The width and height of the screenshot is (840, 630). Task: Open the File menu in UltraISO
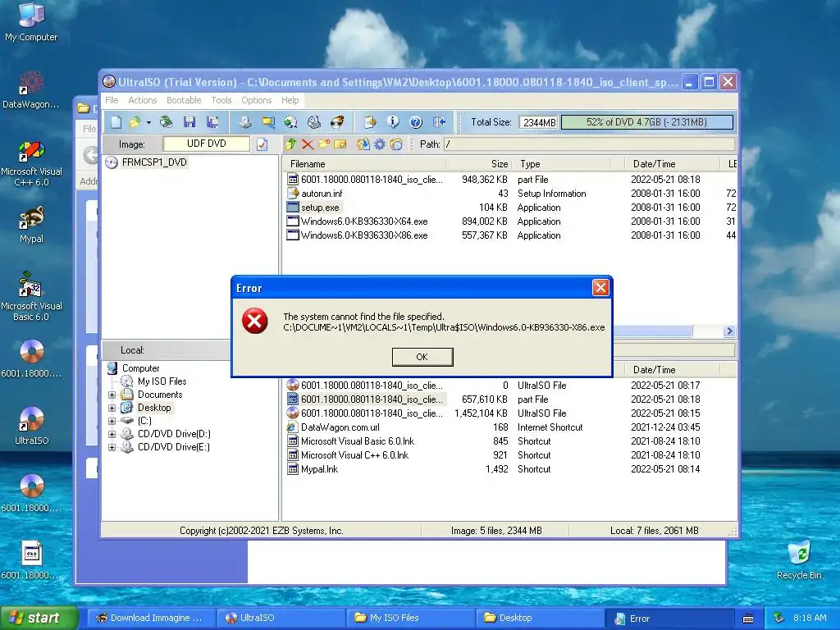point(112,100)
